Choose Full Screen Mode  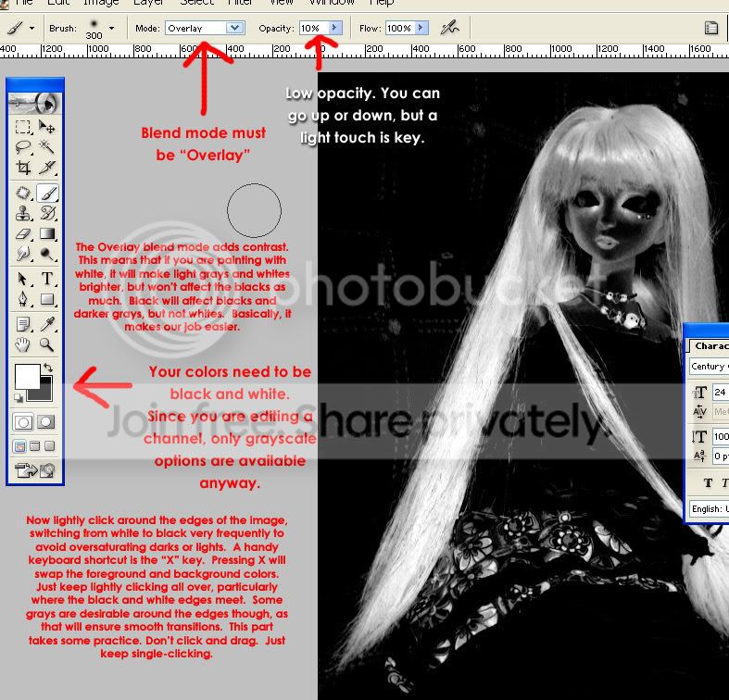click(x=50, y=446)
